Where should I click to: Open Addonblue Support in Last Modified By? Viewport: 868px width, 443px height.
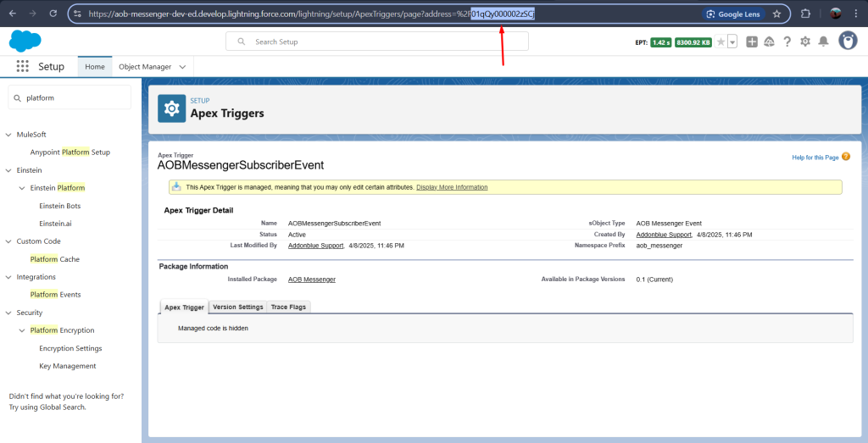click(x=316, y=245)
